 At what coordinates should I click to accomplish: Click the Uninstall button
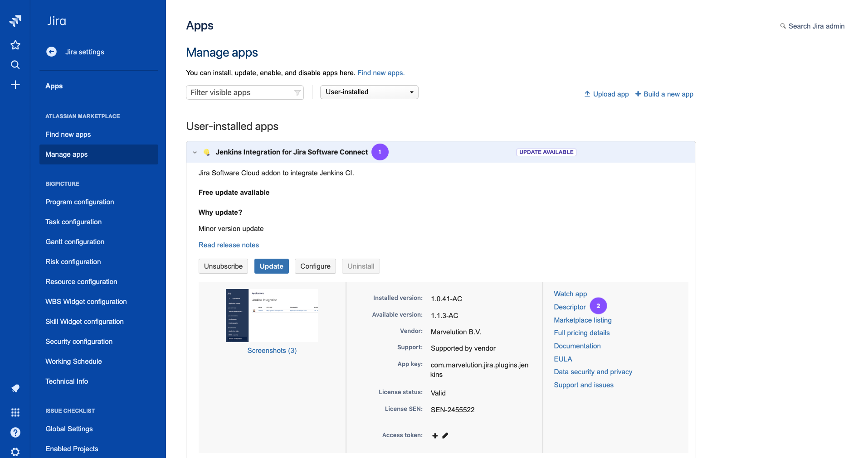coord(361,266)
